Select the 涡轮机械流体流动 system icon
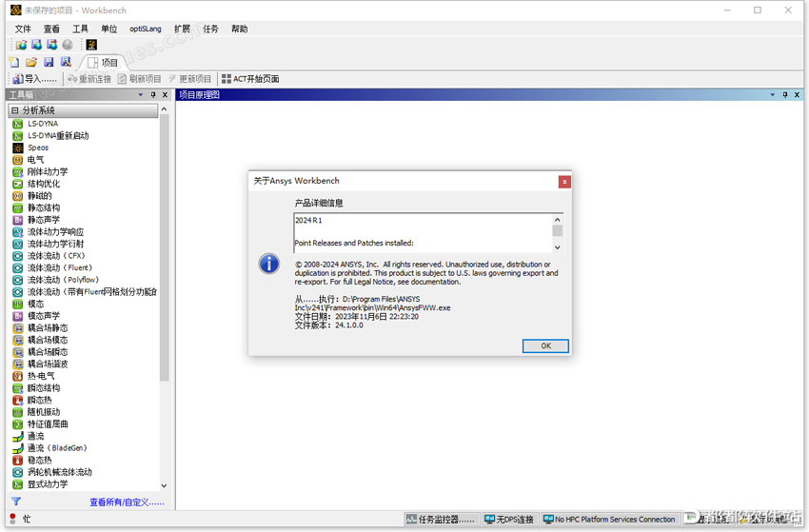Screen dimensions: 809x532 (x=17, y=472)
